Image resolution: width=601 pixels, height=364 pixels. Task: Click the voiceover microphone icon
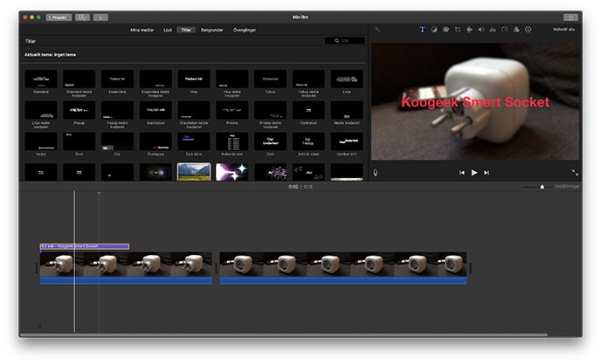(376, 173)
